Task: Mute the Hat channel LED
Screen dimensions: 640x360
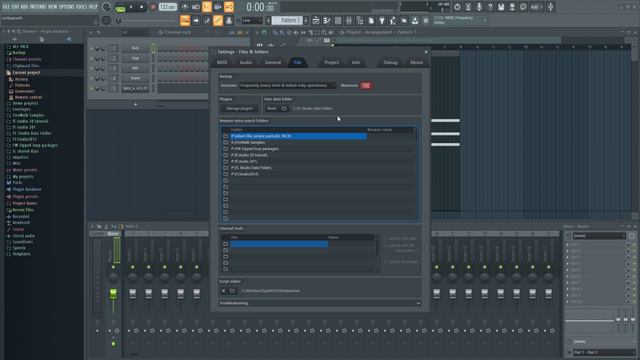Action: (91, 68)
